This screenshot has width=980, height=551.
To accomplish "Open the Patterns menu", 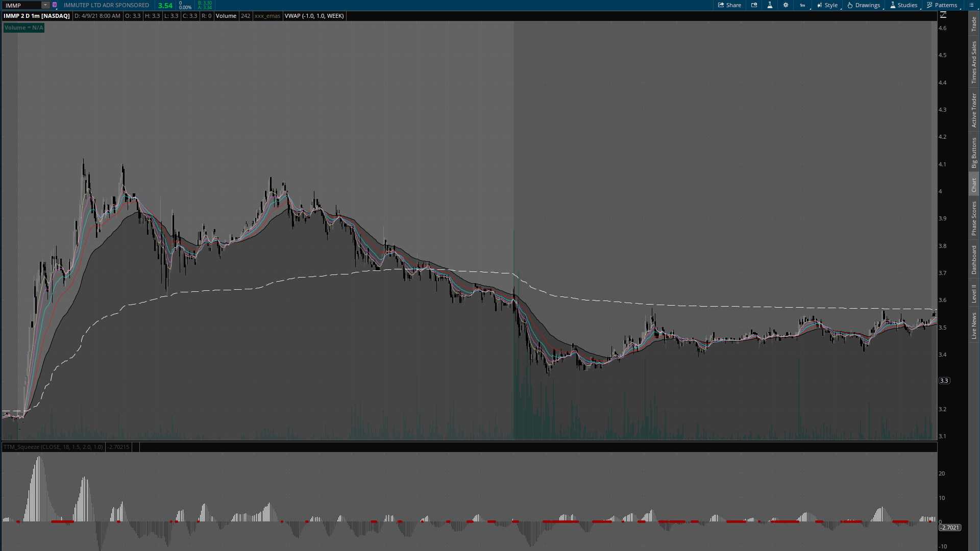I will pyautogui.click(x=942, y=5).
